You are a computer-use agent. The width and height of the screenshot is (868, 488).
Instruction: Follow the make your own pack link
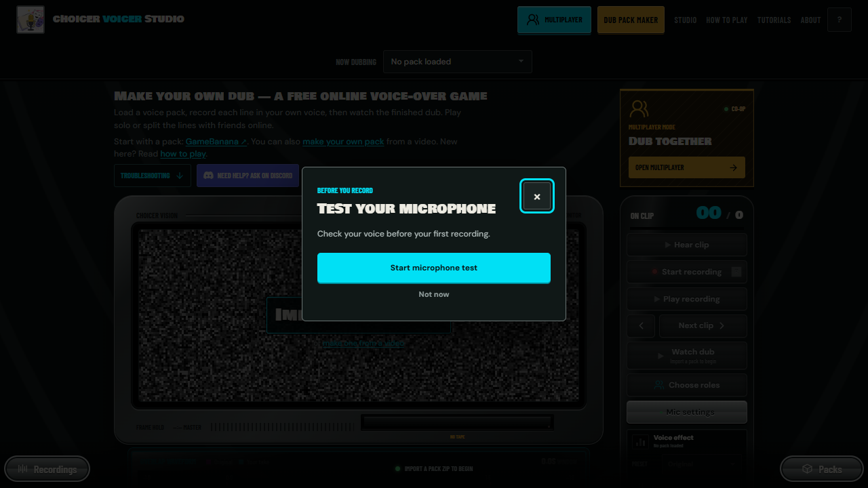[x=343, y=142]
